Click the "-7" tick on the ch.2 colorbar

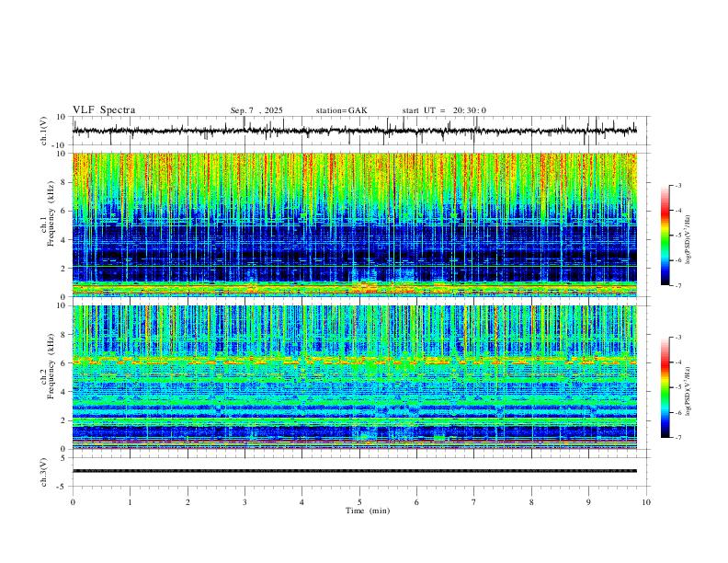point(677,438)
